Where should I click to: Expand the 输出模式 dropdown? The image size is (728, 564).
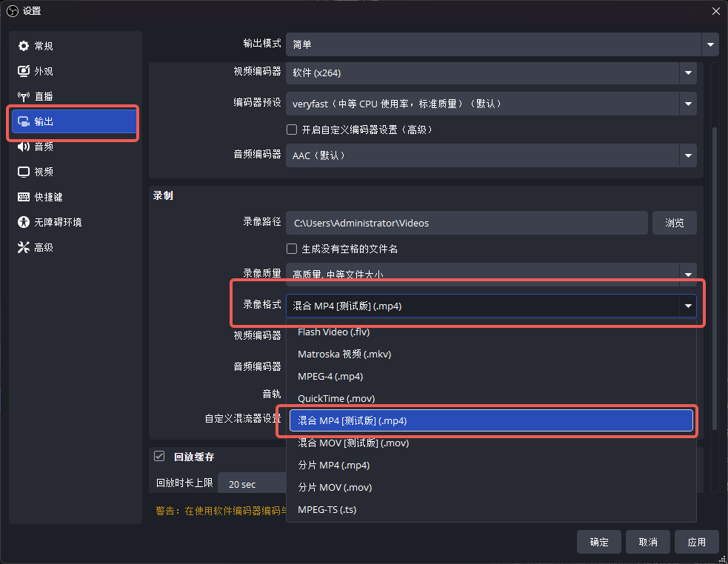point(710,44)
